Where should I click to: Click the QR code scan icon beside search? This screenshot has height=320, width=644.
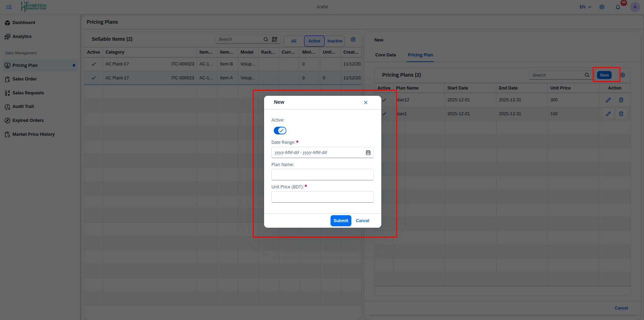tap(275, 39)
